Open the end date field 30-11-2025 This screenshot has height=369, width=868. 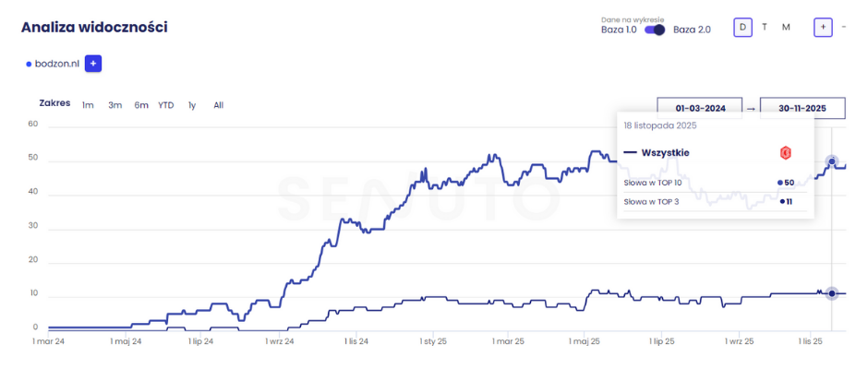(802, 108)
